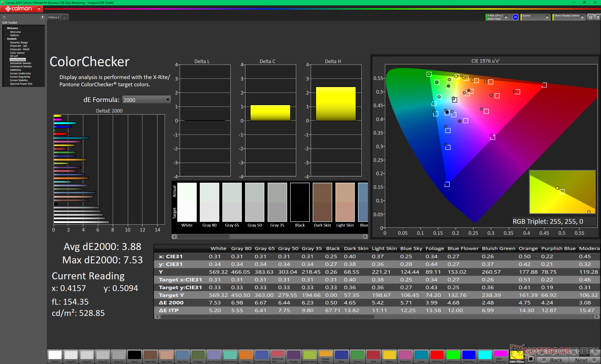Collapse the right panel arrow icon
Screen dimensions: 601x364
point(598,17)
